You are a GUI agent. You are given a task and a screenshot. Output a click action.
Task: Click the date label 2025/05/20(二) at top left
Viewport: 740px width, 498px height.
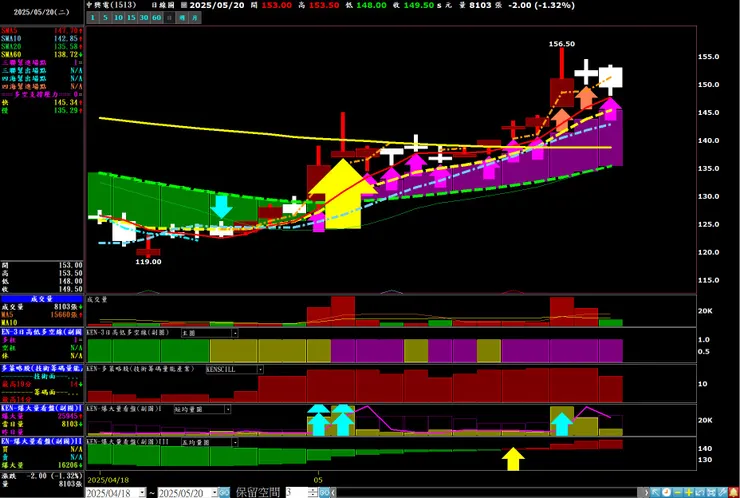(42, 13)
